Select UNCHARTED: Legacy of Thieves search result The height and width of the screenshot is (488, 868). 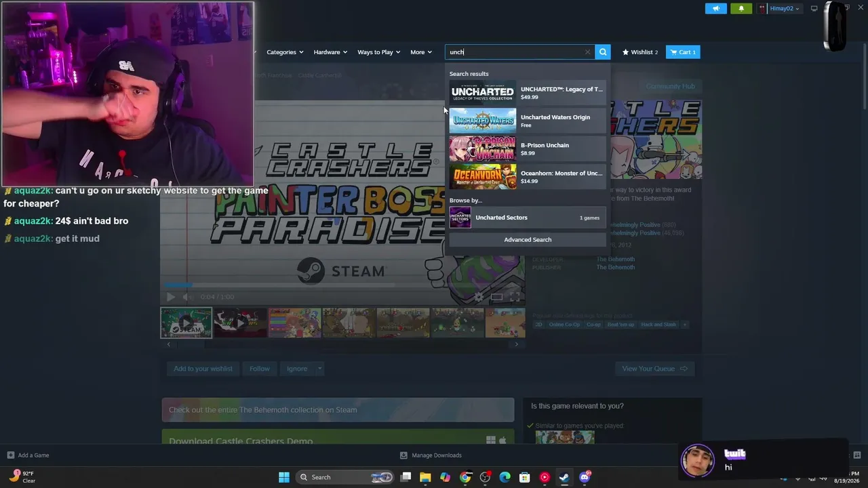[x=528, y=93]
